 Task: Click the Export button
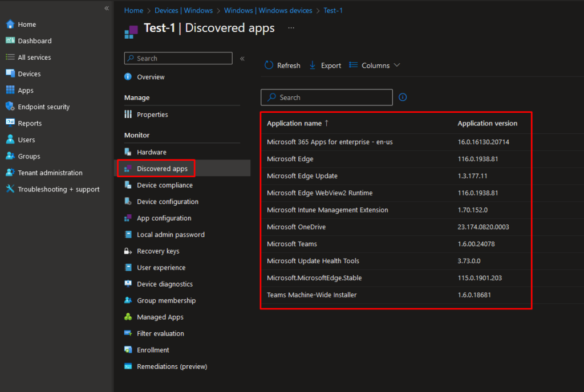[325, 66]
